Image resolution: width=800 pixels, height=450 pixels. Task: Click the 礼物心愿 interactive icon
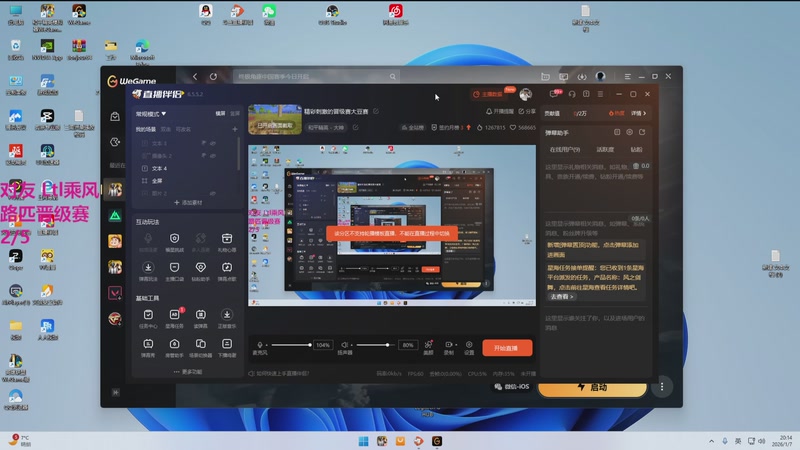click(227, 238)
